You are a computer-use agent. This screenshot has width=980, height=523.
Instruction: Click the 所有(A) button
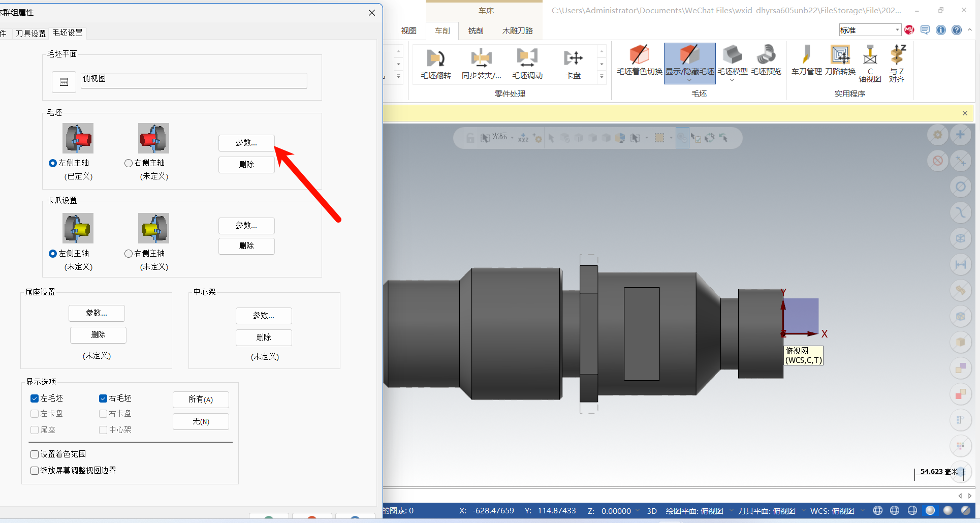201,399
